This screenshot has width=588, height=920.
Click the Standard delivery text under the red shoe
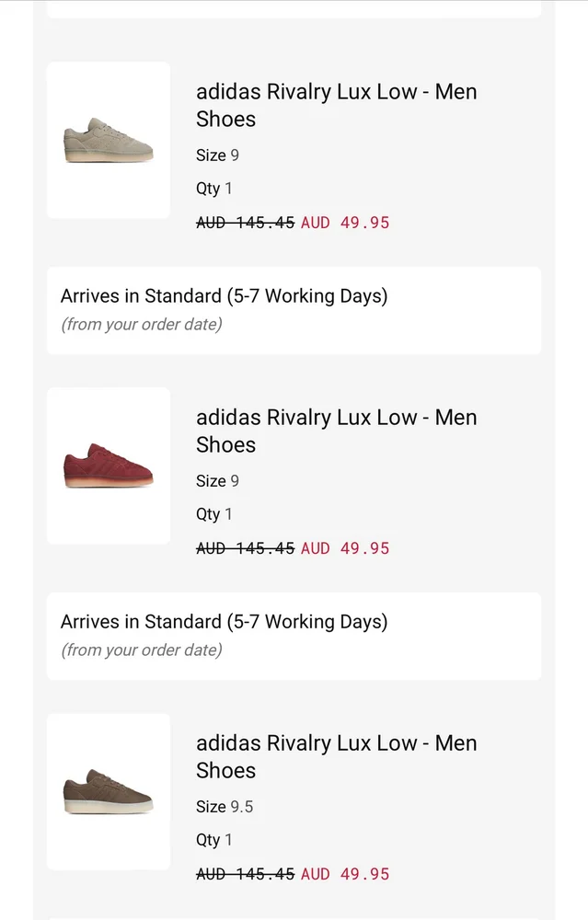[224, 622]
